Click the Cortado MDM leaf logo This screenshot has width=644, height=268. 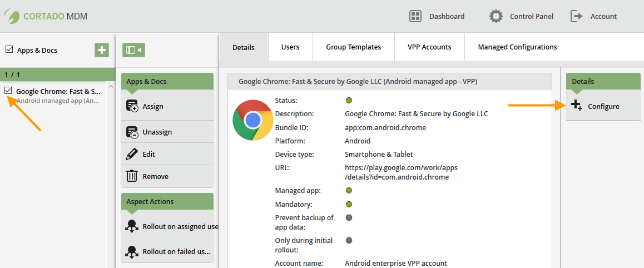pos(12,16)
